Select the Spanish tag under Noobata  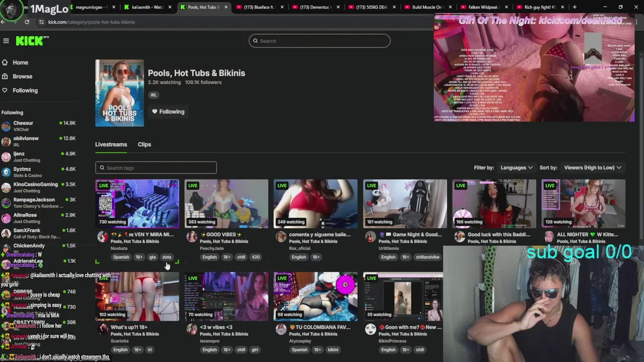coord(121,257)
